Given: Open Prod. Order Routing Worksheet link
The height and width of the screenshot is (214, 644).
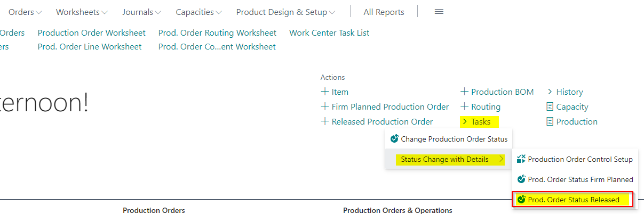Looking at the screenshot, I should 217,33.
